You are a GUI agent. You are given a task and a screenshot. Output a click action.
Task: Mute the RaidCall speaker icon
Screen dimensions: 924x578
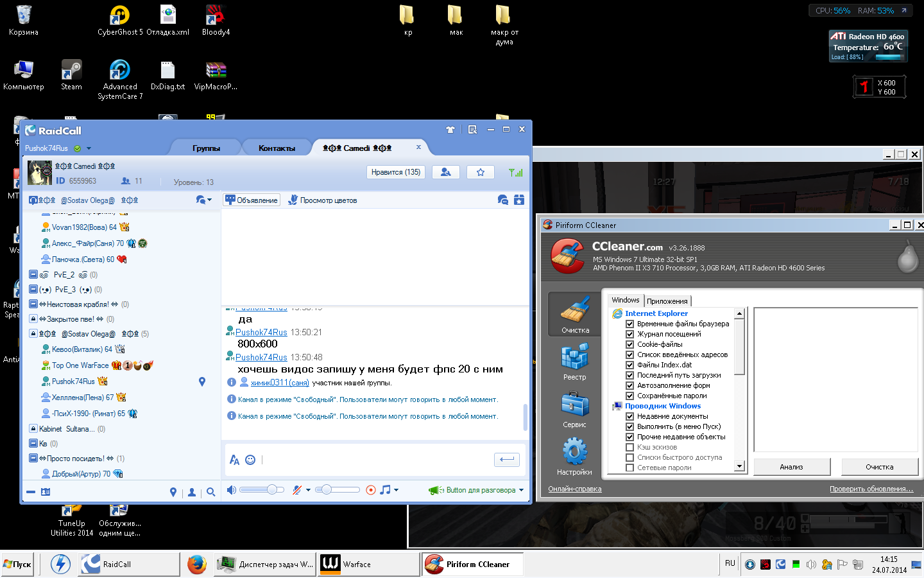coord(232,490)
